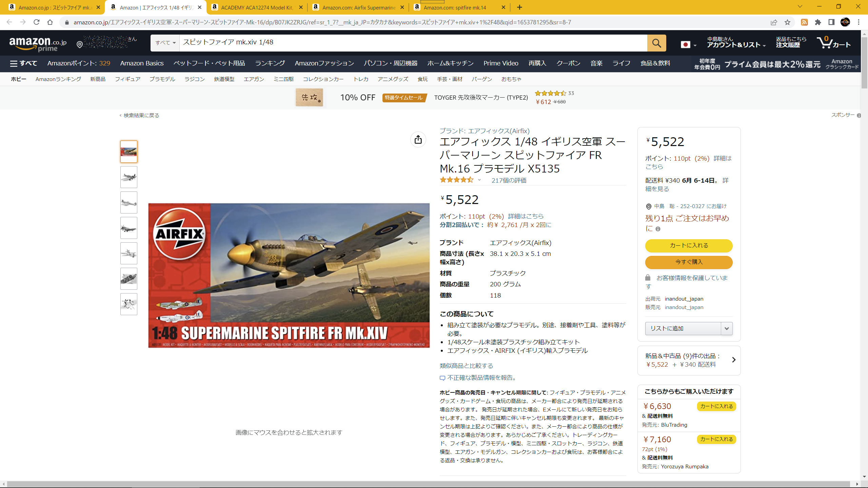The height and width of the screenshot is (488, 868).
Task: Click the browser address bar URL
Action: (x=322, y=22)
